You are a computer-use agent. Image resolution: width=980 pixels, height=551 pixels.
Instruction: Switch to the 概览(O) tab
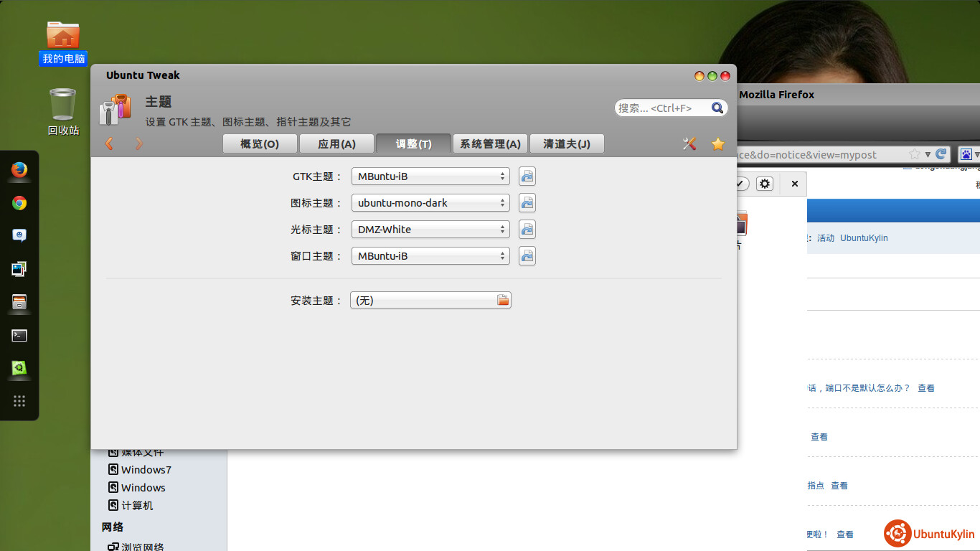click(260, 144)
